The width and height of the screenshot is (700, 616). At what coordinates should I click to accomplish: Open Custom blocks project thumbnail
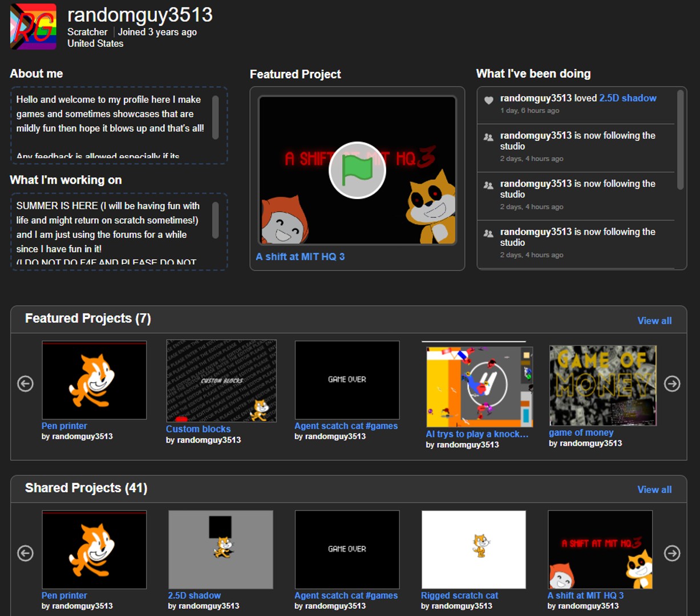[221, 381]
